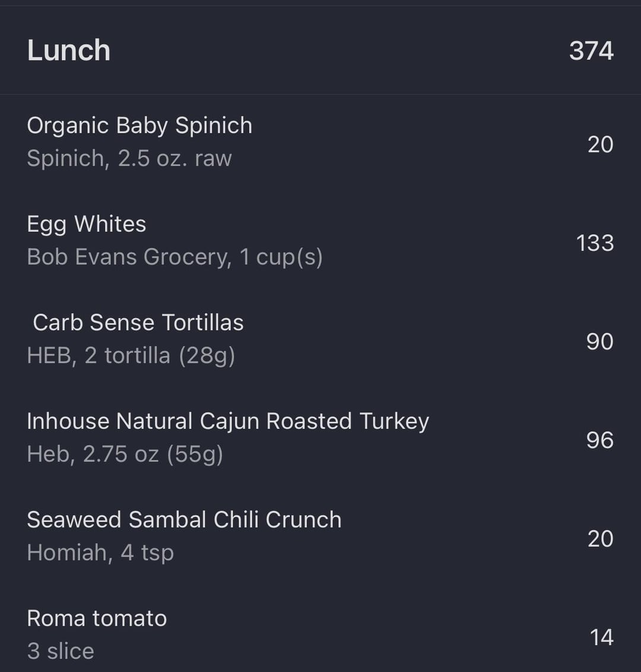641x672 pixels.
Task: Open the Roma tomato entry
Action: [x=97, y=618]
